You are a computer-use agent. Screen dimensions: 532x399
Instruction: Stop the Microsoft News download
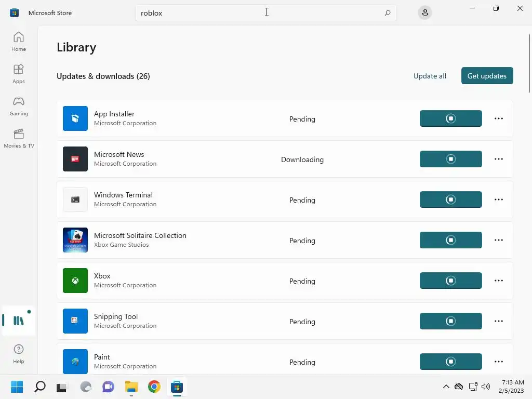(450, 159)
